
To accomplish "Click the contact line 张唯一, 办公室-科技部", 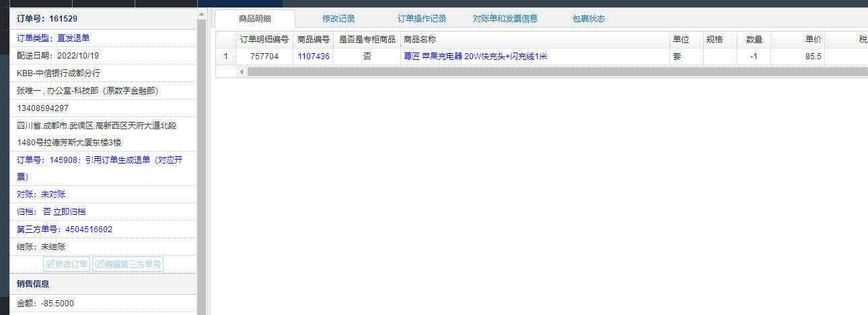I will (x=87, y=90).
